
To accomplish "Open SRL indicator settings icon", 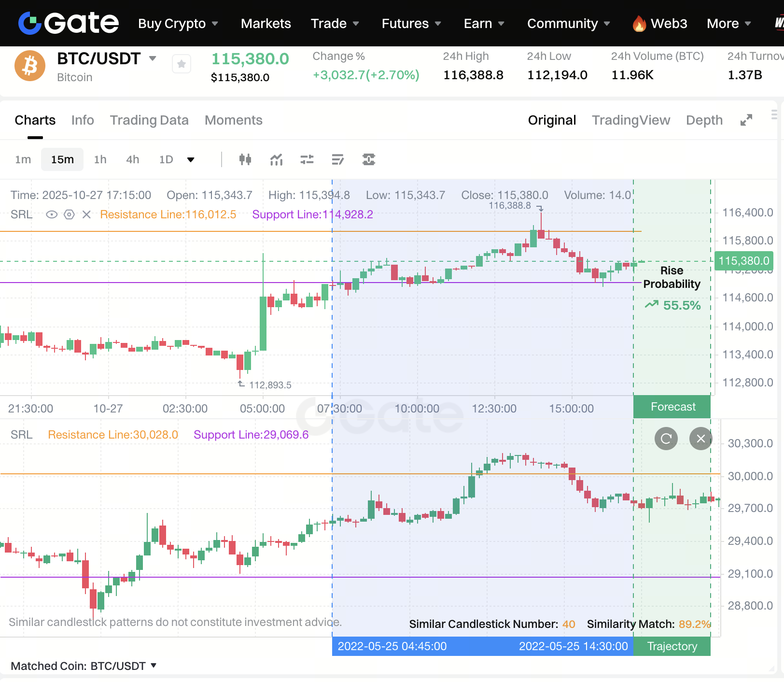I will pyautogui.click(x=70, y=214).
